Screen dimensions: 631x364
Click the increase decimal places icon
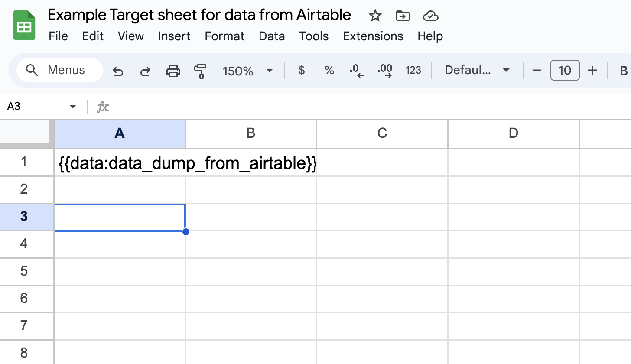coord(384,70)
